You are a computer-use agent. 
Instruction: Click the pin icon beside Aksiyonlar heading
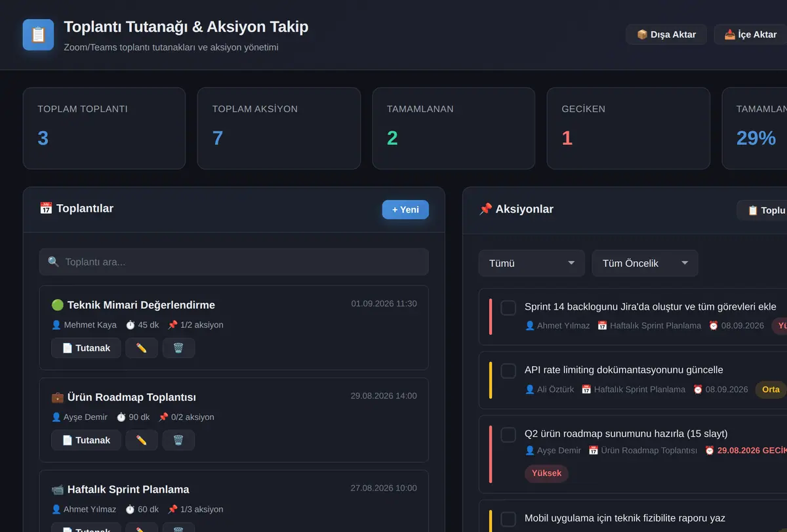[x=485, y=209]
